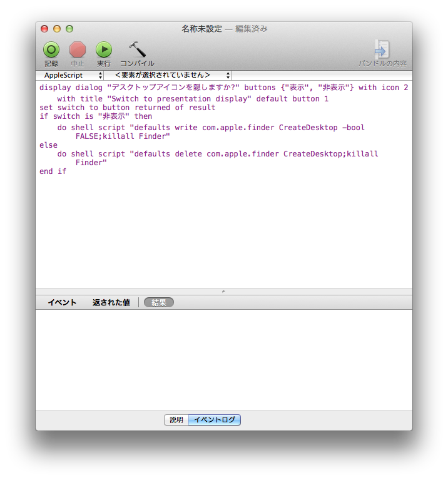Image resolution: width=448 pixels, height=480 pixels.
Task: Click the pane splitter handle
Action: click(x=223, y=292)
